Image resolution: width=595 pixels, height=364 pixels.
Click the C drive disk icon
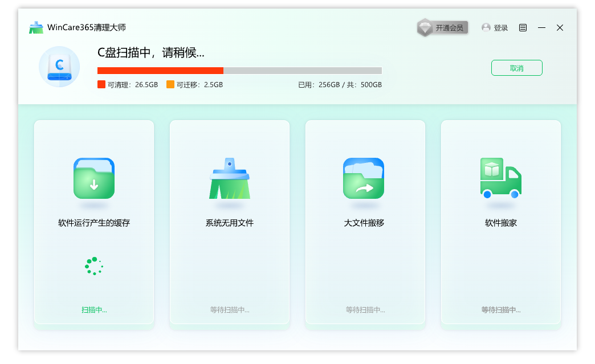pos(59,67)
